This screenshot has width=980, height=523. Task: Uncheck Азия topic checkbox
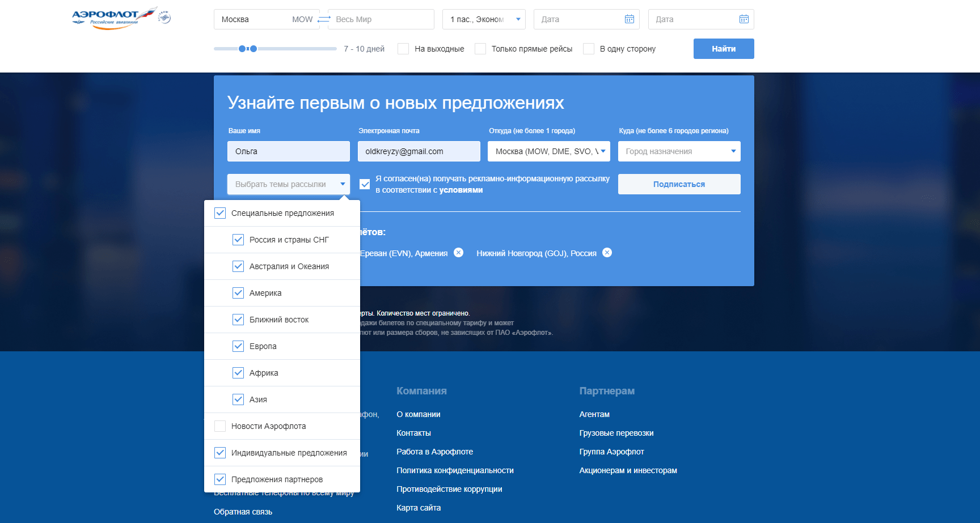click(238, 399)
